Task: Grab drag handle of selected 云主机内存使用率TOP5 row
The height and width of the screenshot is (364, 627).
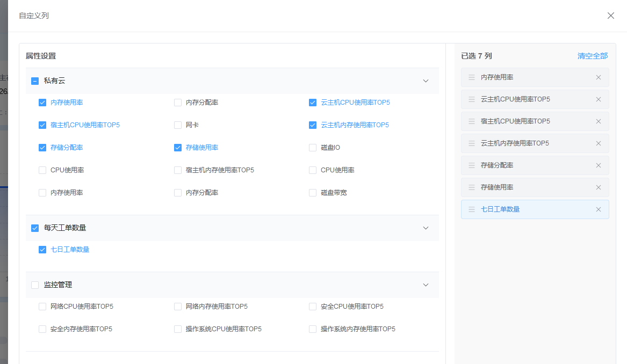Action: 472,143
